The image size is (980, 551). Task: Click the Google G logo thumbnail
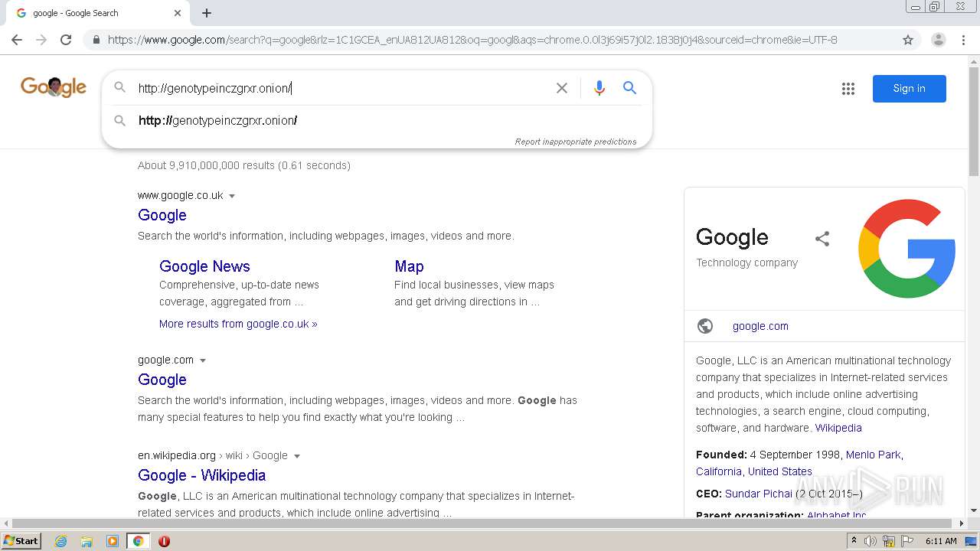(907, 249)
